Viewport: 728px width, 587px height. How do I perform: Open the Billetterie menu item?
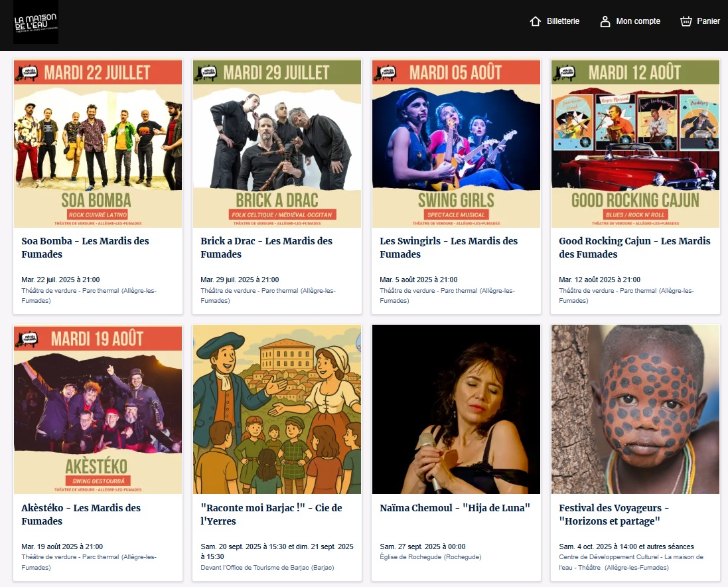[563, 21]
